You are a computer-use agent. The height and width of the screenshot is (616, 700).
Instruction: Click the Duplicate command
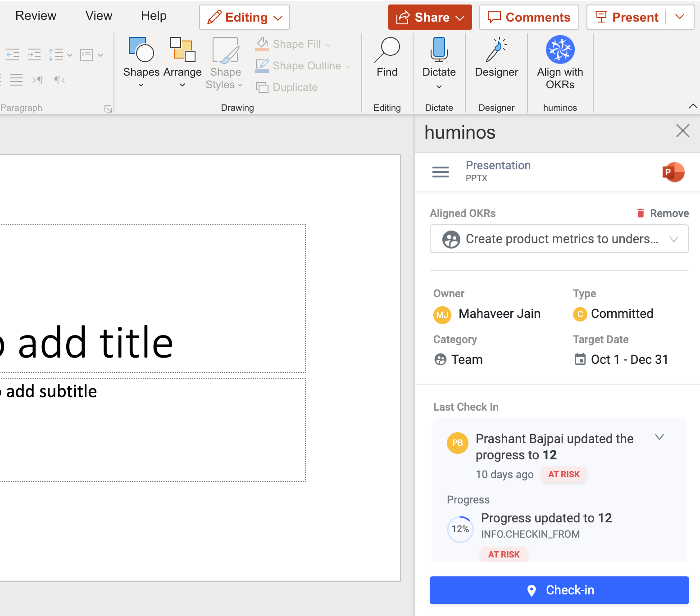(x=287, y=87)
